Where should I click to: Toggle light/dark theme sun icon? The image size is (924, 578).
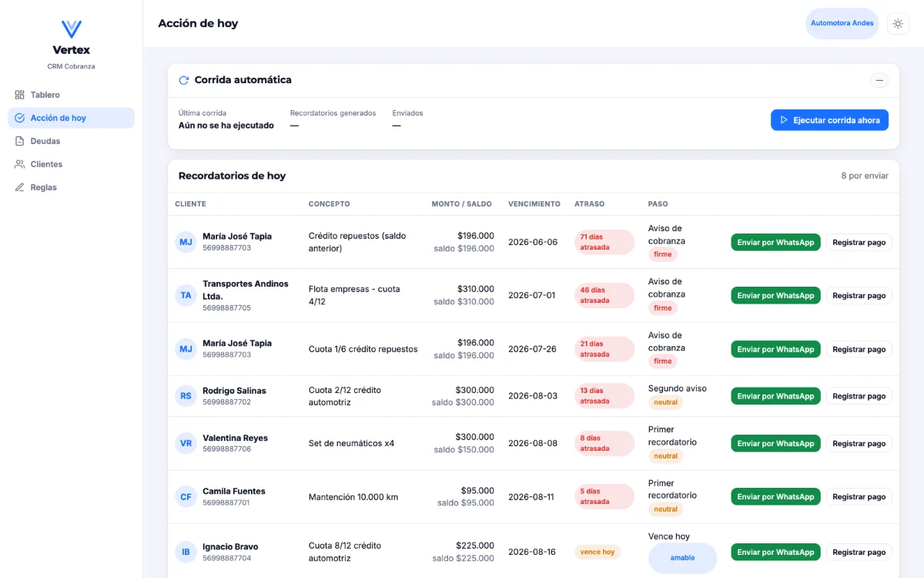(x=898, y=24)
